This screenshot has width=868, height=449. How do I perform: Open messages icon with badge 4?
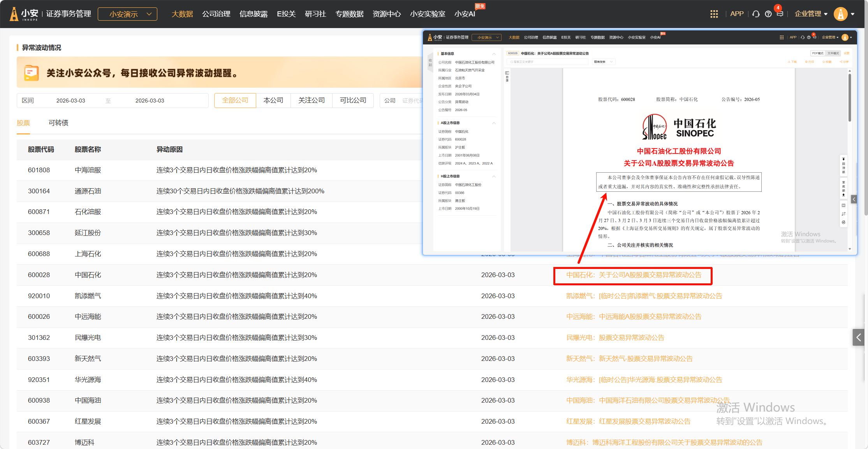(x=780, y=14)
